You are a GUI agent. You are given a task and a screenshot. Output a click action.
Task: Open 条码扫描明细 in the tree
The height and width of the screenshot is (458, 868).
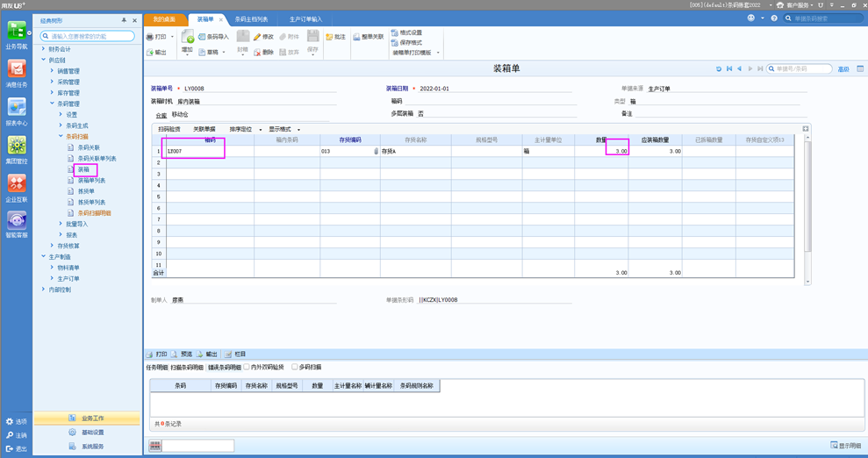coord(94,213)
